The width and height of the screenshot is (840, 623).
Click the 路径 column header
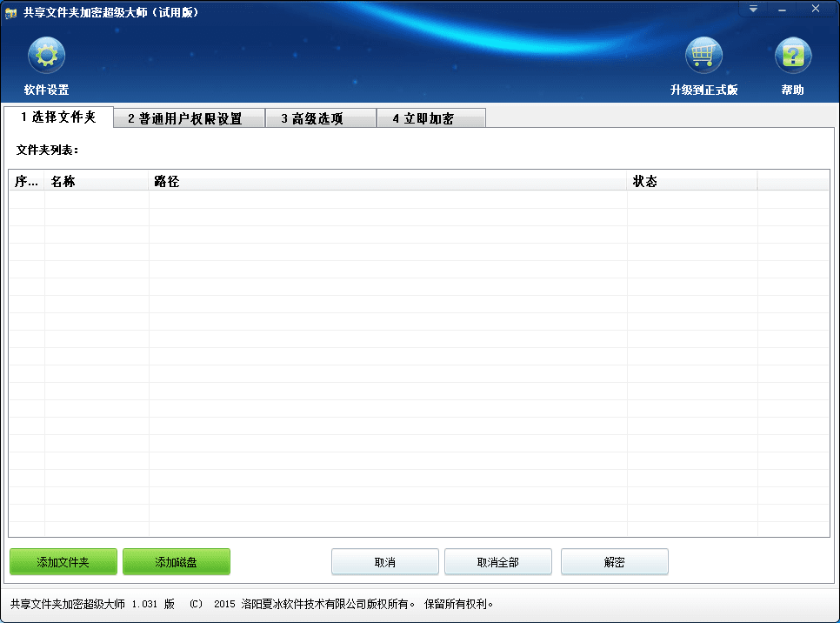point(387,181)
